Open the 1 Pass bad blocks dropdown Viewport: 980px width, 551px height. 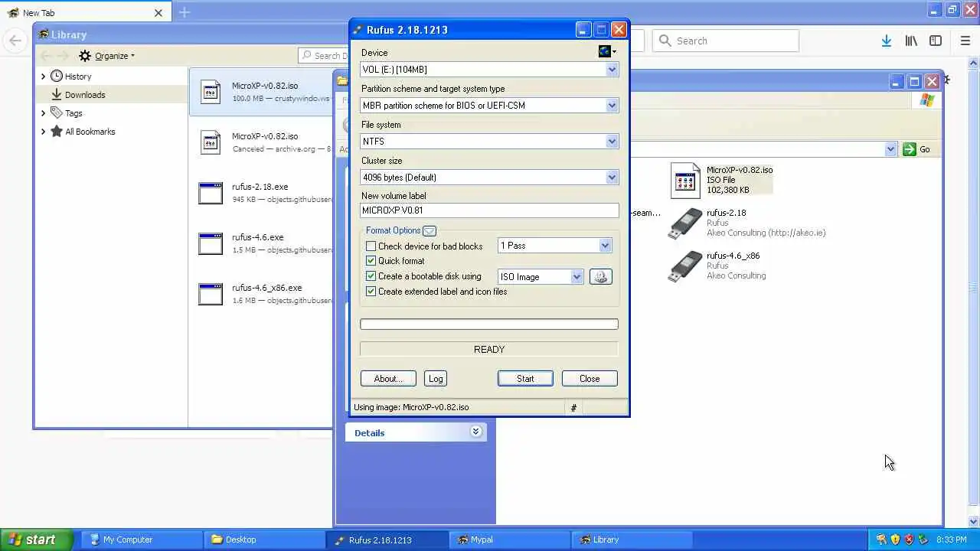[x=554, y=246]
